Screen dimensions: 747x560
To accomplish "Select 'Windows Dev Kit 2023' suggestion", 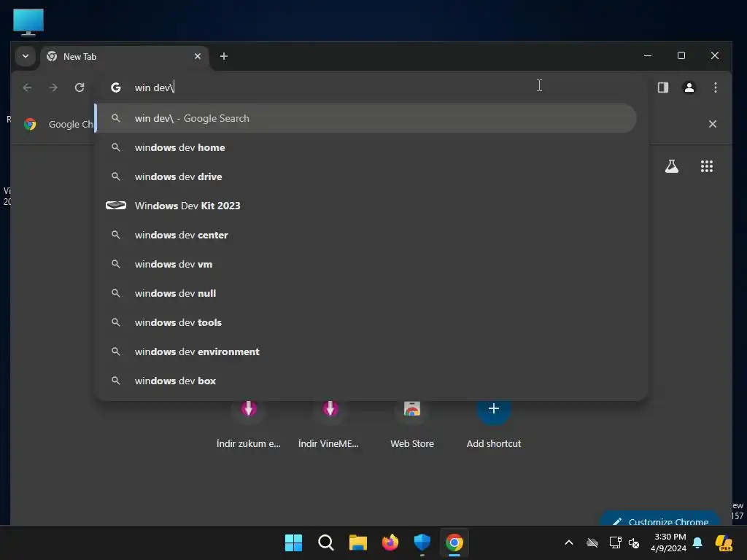I will coord(365,206).
